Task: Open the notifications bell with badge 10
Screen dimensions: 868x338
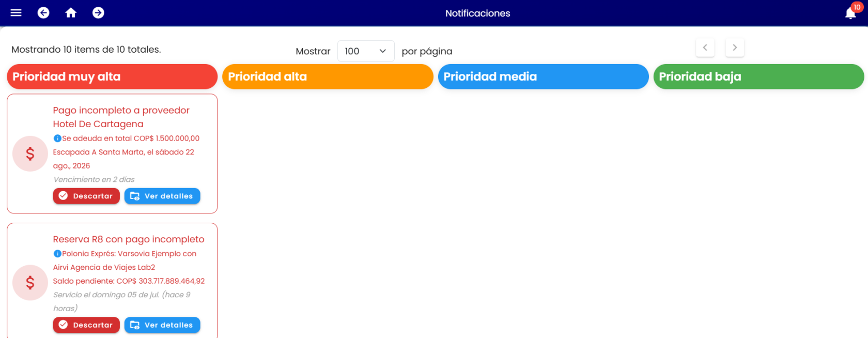Action: coord(850,13)
